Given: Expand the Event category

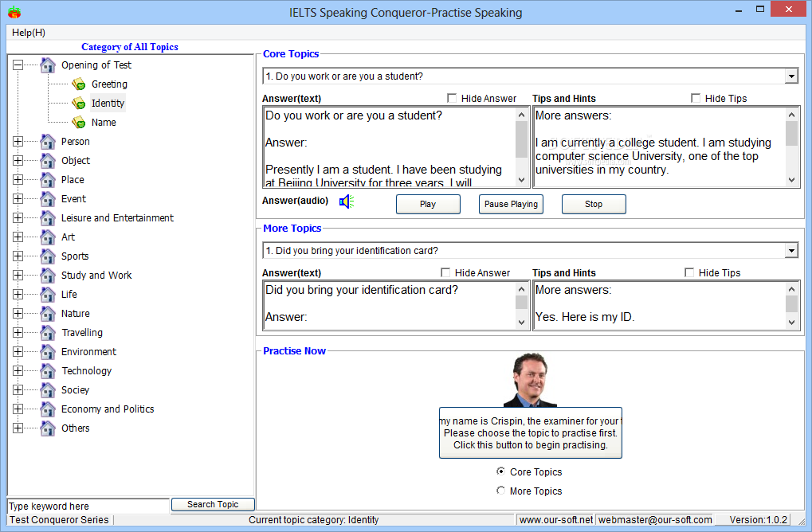Looking at the screenshot, I should pos(18,199).
